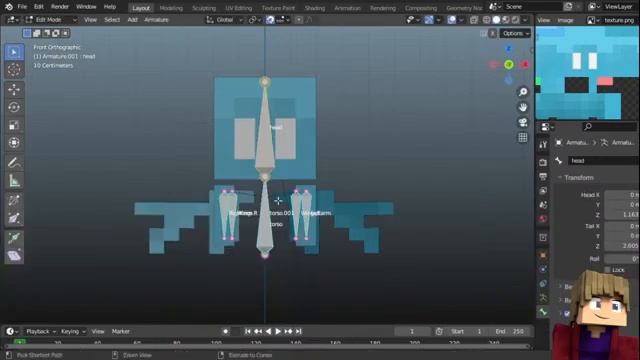This screenshot has height=360, width=640.
Task: Toggle the Lock roll checkbox
Action: 607,270
